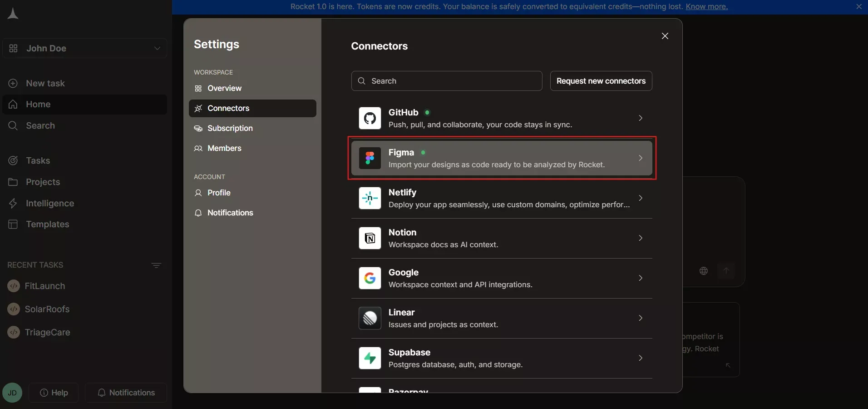Click the Google connector icon

click(x=370, y=278)
